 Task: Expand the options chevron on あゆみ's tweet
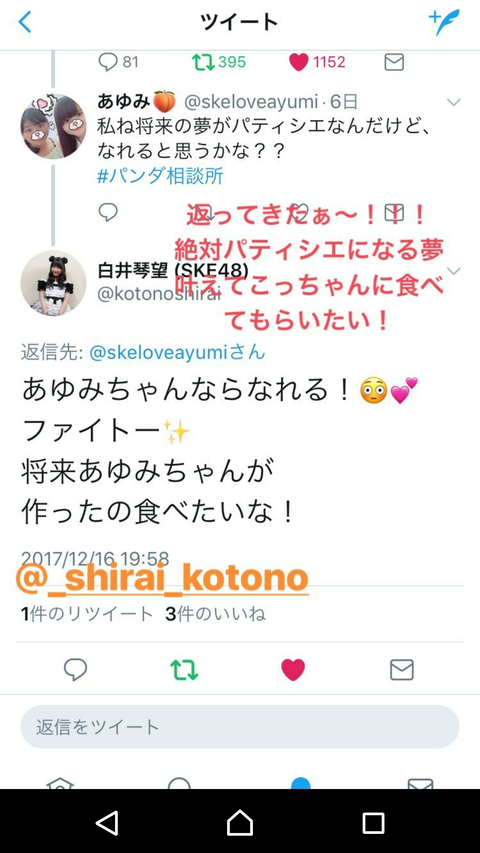pos(453,102)
